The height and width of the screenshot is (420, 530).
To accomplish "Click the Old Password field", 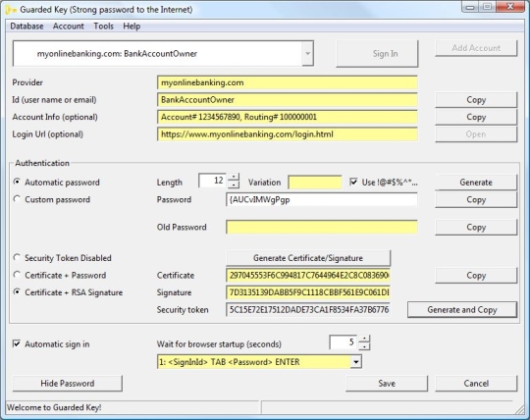I will (322, 227).
